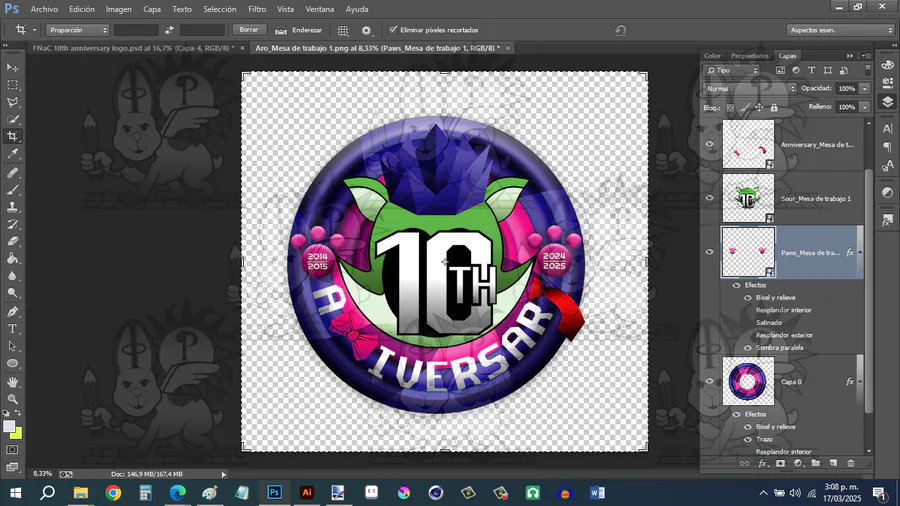Select the Eraser tool
Viewport: 900px width, 506px height.
click(x=12, y=241)
